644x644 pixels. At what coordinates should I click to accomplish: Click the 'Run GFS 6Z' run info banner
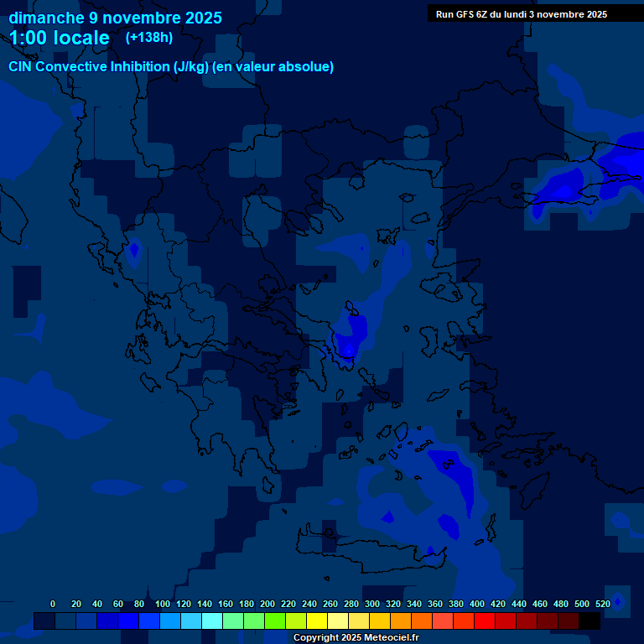coord(522,14)
